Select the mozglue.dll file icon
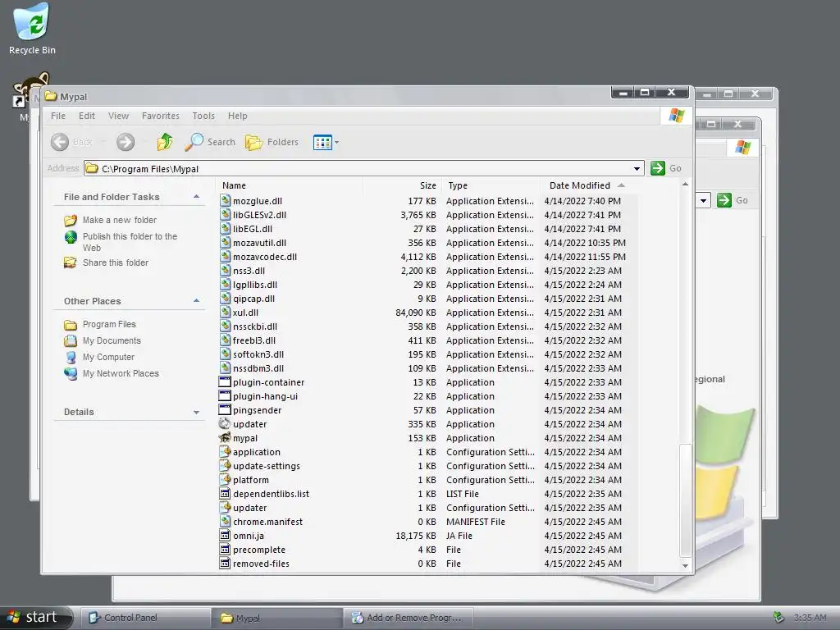This screenshot has width=840, height=630. click(x=226, y=201)
